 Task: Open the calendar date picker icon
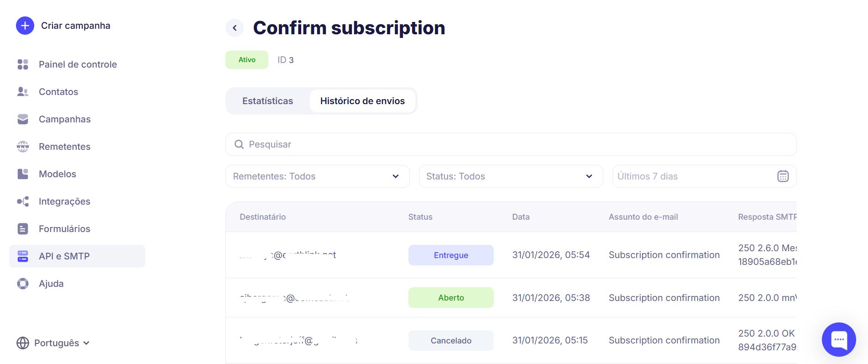[x=783, y=176]
